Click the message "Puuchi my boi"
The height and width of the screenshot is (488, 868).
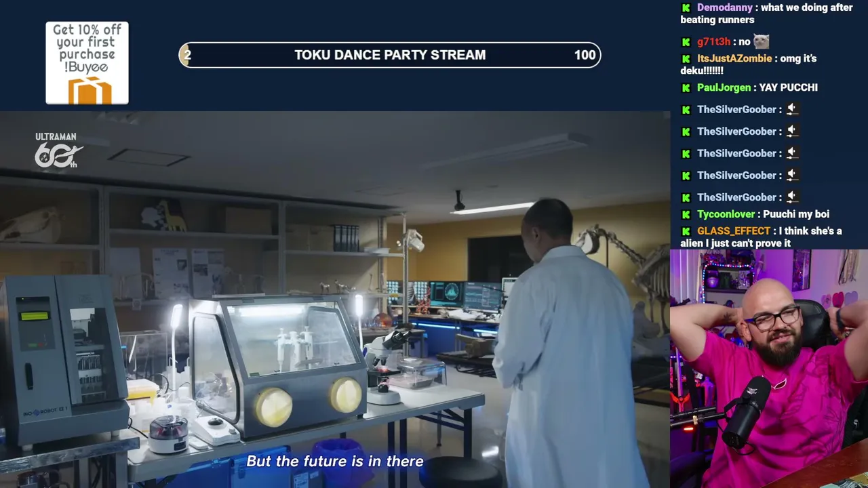coord(796,214)
